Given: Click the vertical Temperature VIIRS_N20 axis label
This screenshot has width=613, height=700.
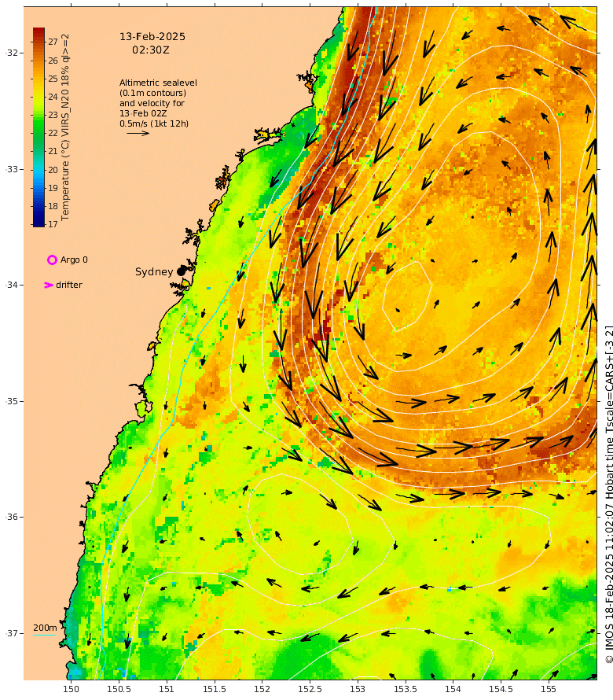Looking at the screenshot, I should (x=65, y=127).
